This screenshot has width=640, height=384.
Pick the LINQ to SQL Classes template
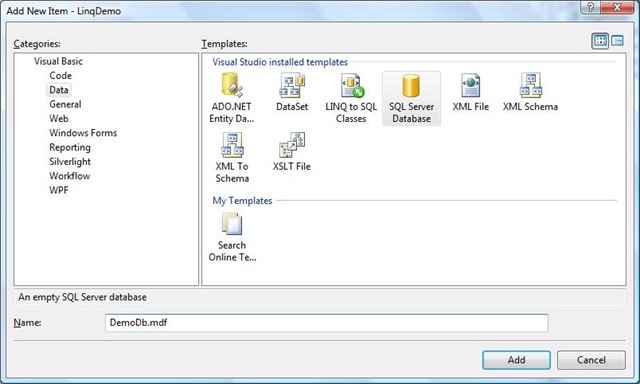pyautogui.click(x=351, y=98)
